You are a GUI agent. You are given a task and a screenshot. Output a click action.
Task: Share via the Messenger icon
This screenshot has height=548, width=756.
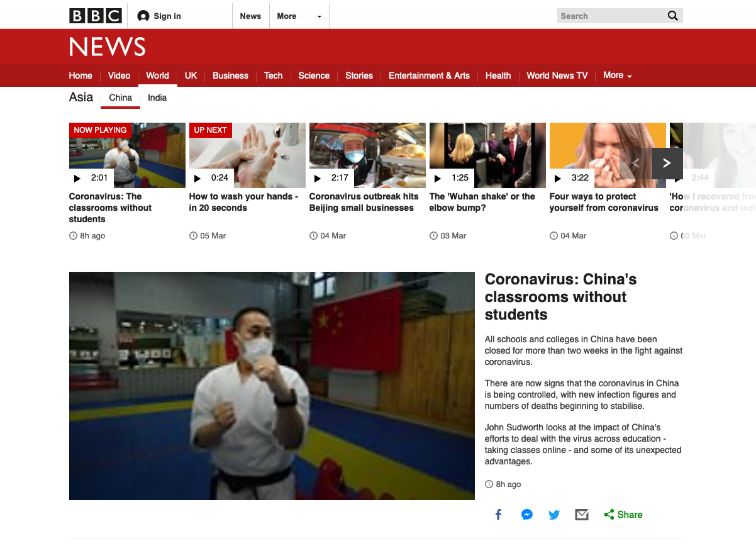pos(527,515)
